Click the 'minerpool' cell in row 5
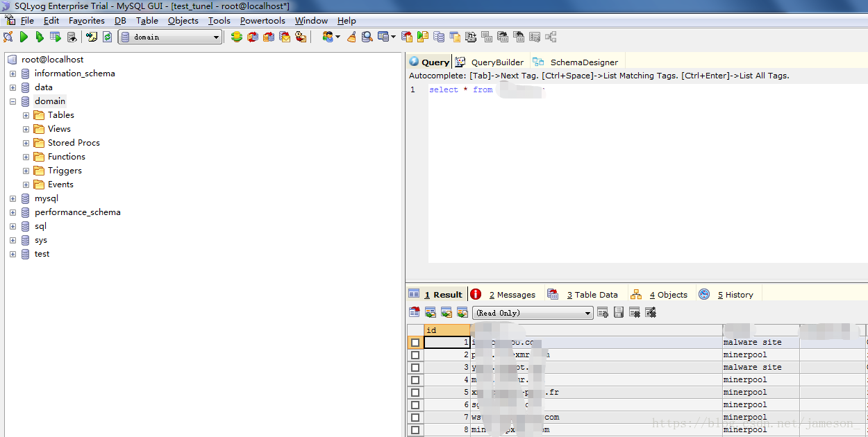 click(760, 393)
